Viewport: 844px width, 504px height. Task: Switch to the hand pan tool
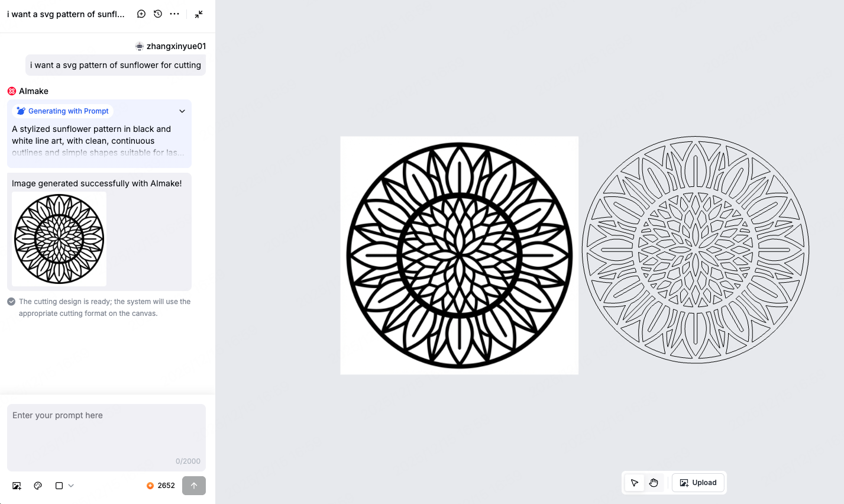click(654, 483)
